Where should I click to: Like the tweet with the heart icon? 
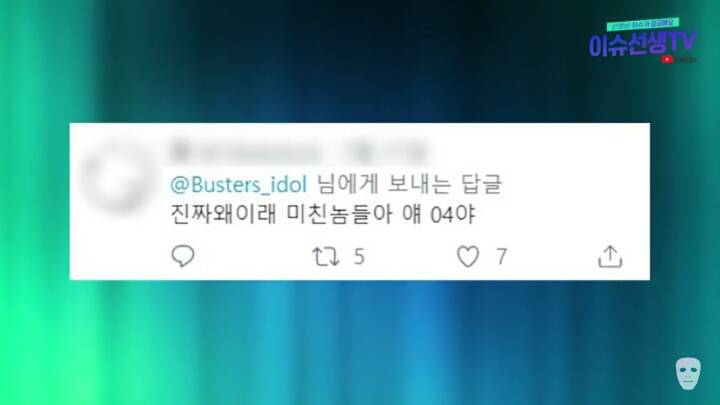tap(468, 256)
